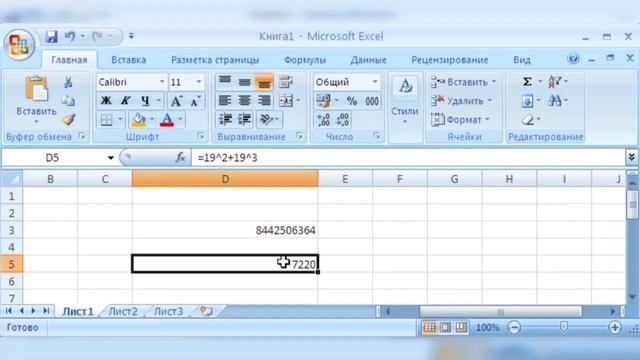
Task: Apply red font color
Action: [167, 120]
